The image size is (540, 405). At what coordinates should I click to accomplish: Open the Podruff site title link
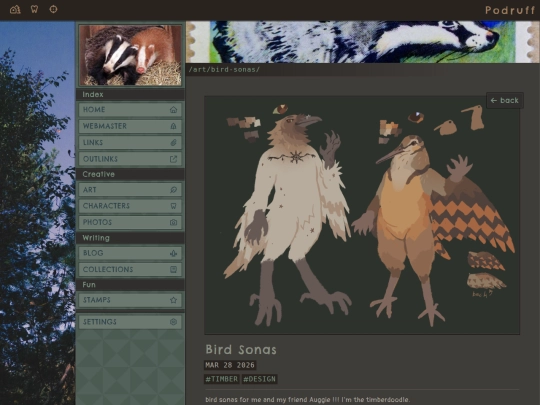tap(510, 10)
